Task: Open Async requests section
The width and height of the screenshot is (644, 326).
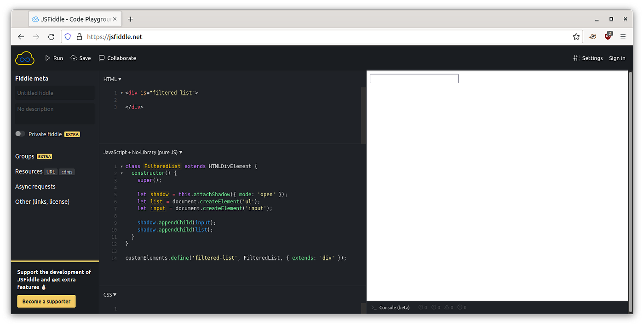Action: pyautogui.click(x=35, y=187)
